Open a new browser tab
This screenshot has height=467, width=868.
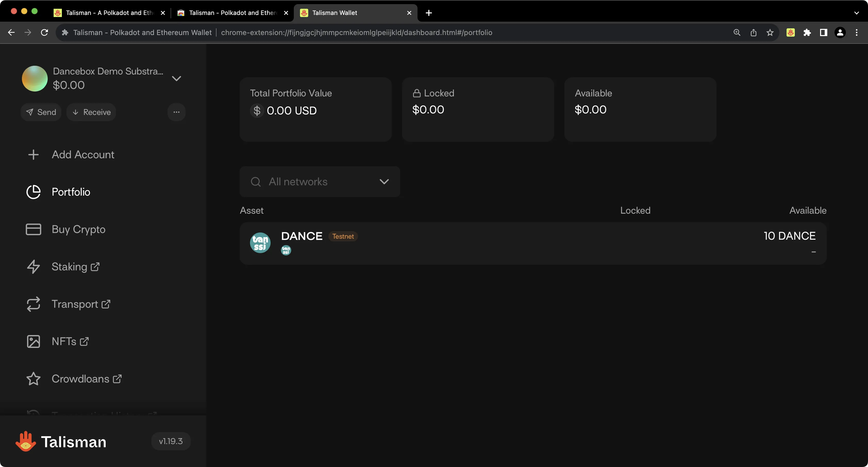point(429,13)
